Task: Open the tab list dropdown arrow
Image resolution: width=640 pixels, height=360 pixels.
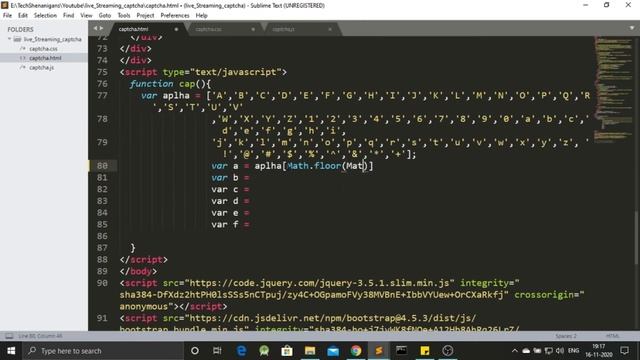Action: pyautogui.click(x=632, y=28)
